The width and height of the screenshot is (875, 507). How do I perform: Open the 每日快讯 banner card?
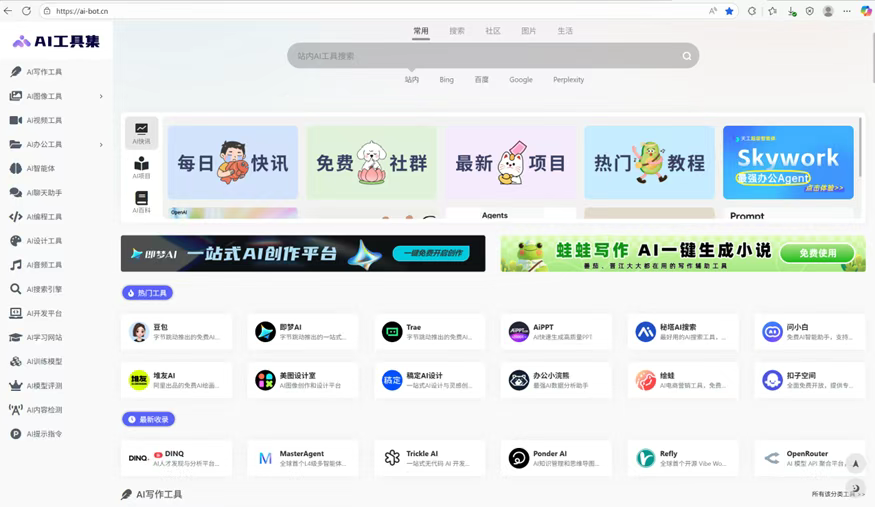[x=233, y=162]
